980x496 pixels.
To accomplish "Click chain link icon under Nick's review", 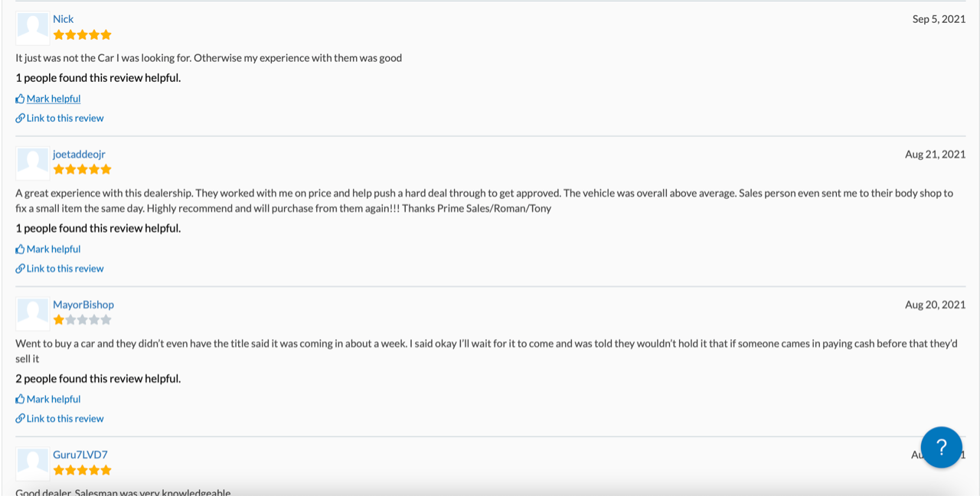I will 20,118.
